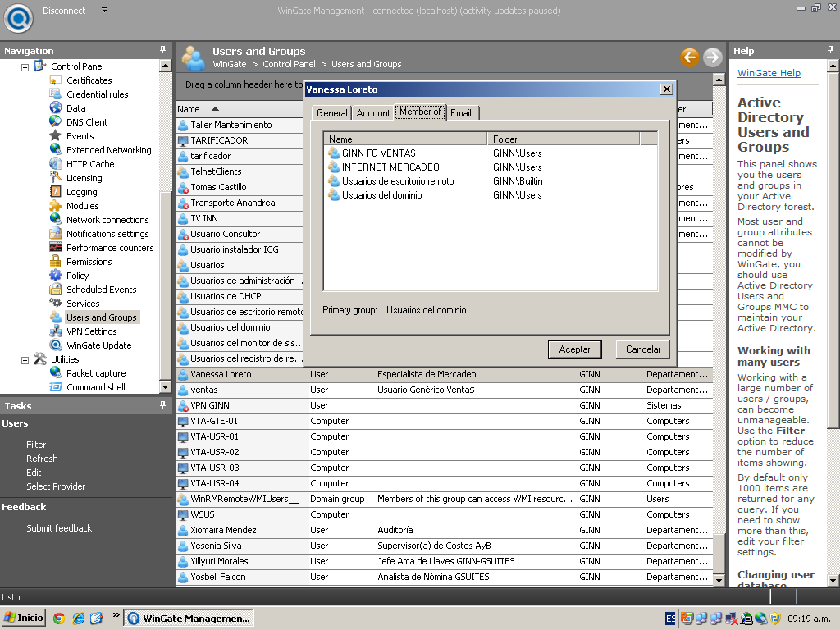Open the Inicio start button

point(24,618)
